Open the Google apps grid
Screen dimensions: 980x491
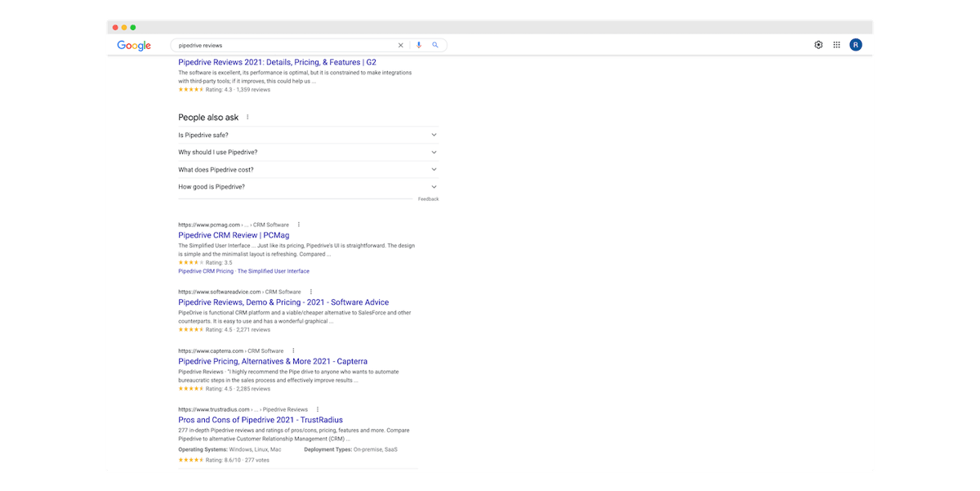tap(836, 45)
